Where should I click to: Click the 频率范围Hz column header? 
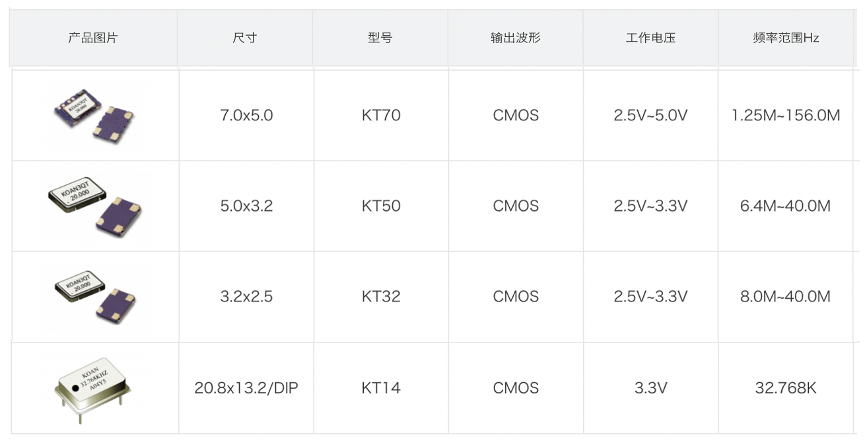coord(786,38)
